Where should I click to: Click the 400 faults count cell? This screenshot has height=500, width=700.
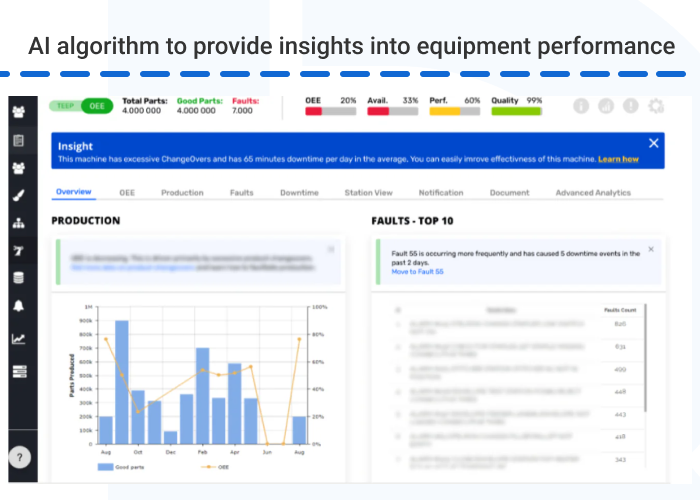(x=620, y=369)
